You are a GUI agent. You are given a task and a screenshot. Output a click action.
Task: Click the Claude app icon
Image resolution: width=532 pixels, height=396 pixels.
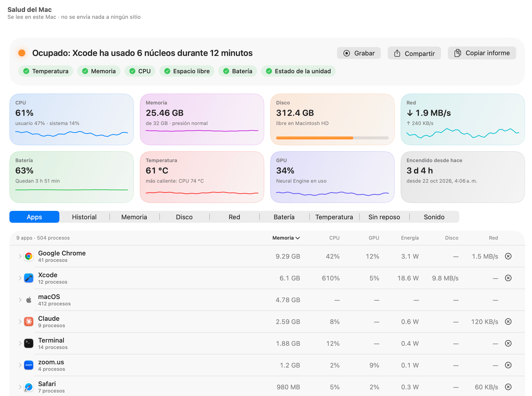click(x=29, y=322)
